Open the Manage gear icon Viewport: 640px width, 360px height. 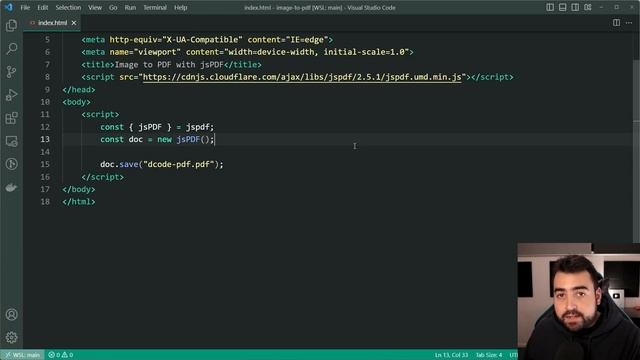tap(11, 337)
